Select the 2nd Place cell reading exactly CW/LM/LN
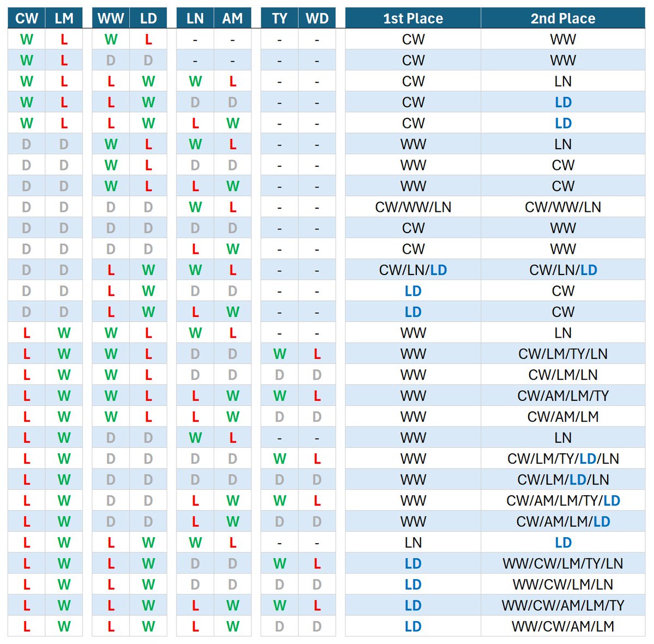The height and width of the screenshot is (644, 654). (563, 375)
